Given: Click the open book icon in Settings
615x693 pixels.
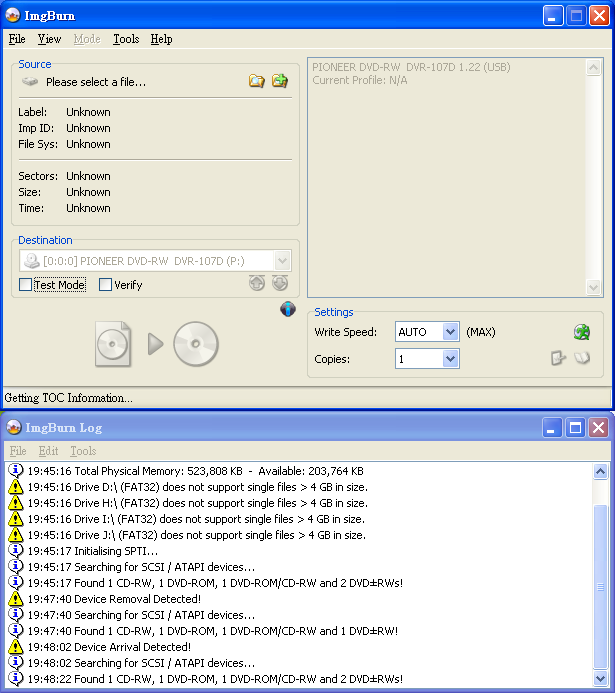Looking at the screenshot, I should pyautogui.click(x=582, y=358).
